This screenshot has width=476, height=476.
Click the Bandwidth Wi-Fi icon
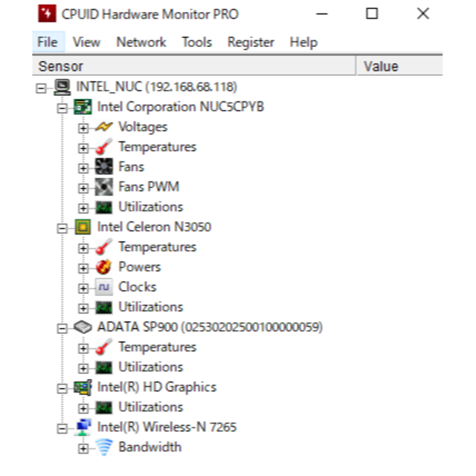point(104,447)
